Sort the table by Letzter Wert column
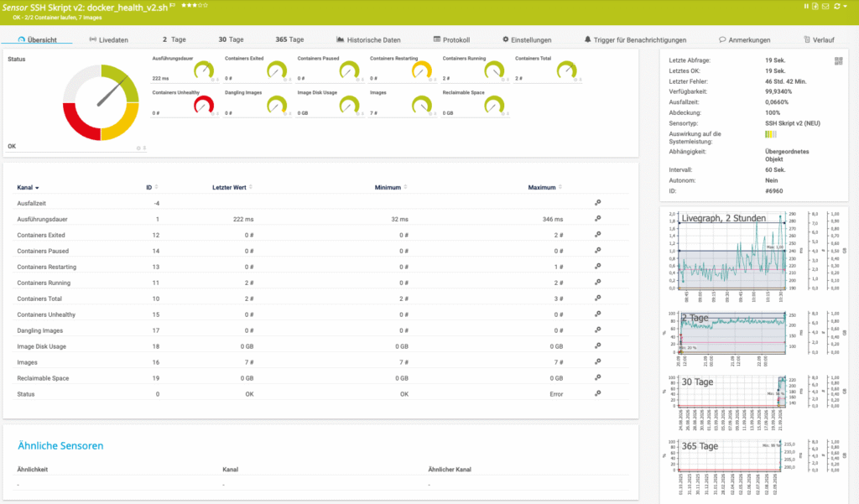Viewport: 859px width, 504px height. [x=232, y=187]
